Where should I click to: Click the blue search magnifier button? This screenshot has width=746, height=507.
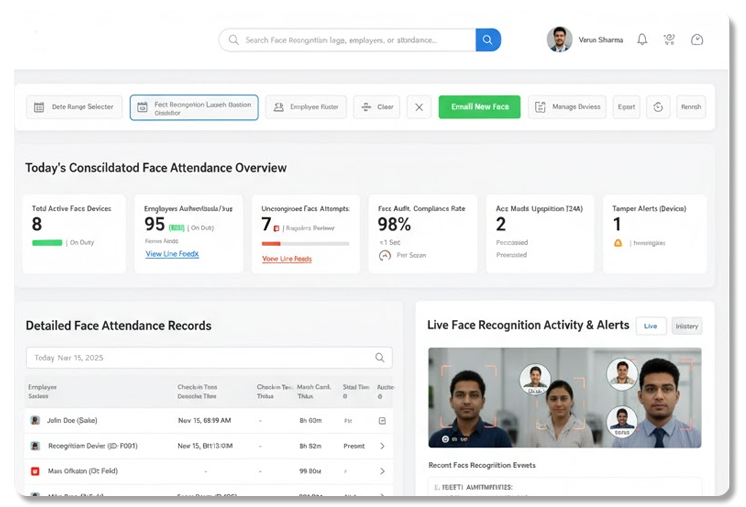[488, 40]
